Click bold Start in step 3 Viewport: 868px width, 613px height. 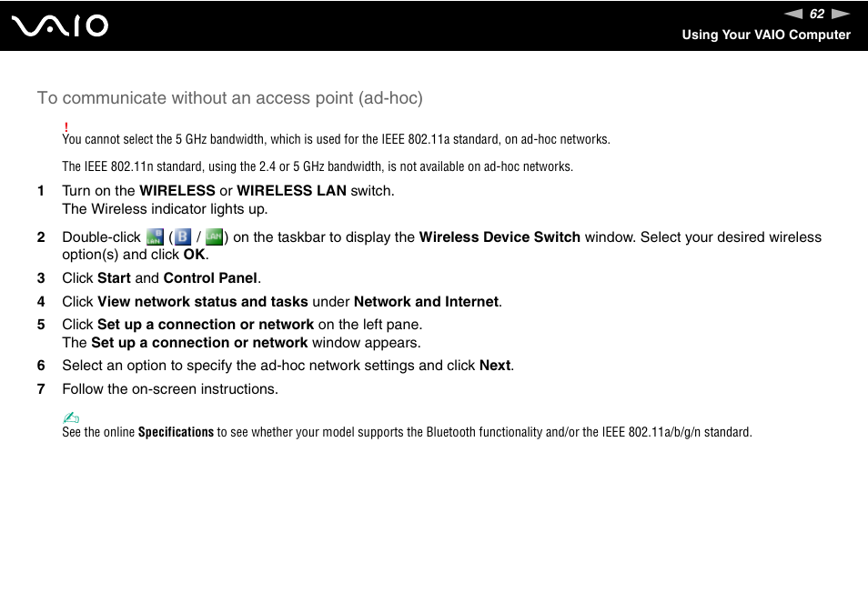point(114,278)
